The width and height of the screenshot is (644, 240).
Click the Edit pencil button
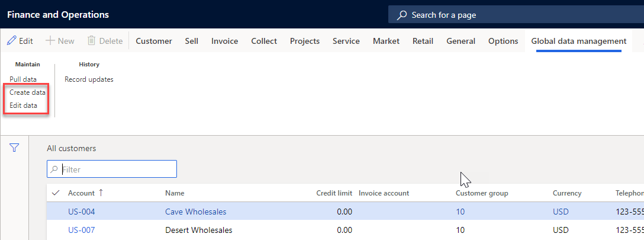(x=20, y=41)
